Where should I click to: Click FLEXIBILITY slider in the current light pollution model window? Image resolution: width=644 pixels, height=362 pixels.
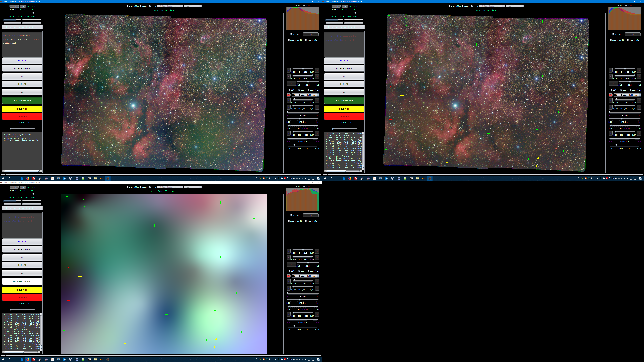11,310
